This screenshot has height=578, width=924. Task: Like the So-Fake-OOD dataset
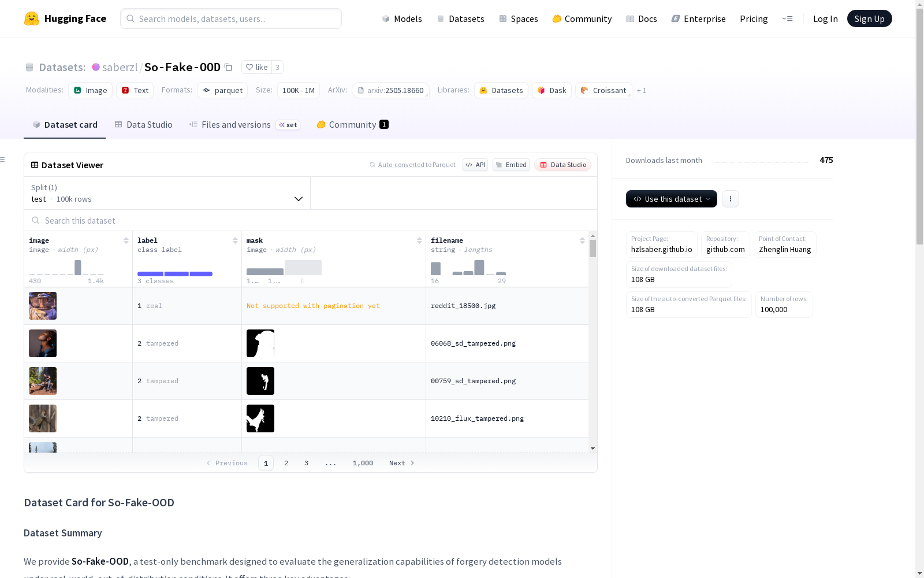coord(256,67)
